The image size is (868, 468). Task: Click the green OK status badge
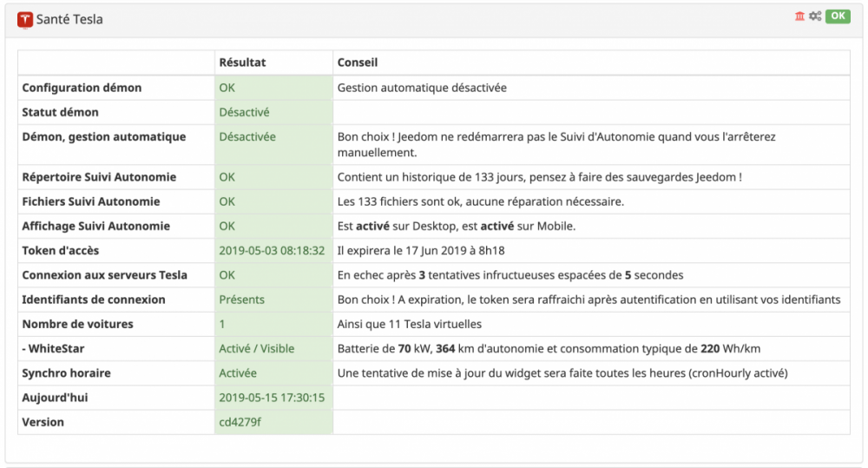point(838,16)
